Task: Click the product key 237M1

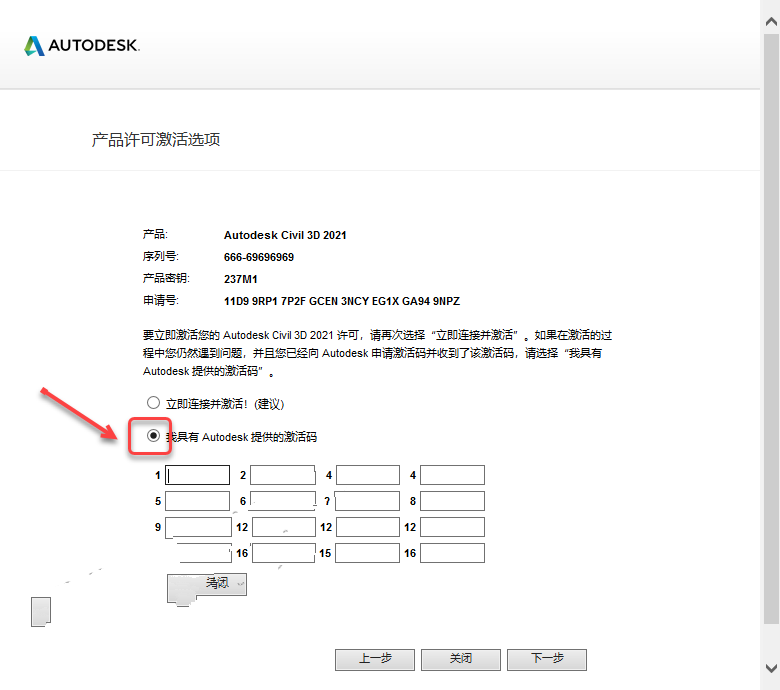Action: 241,279
